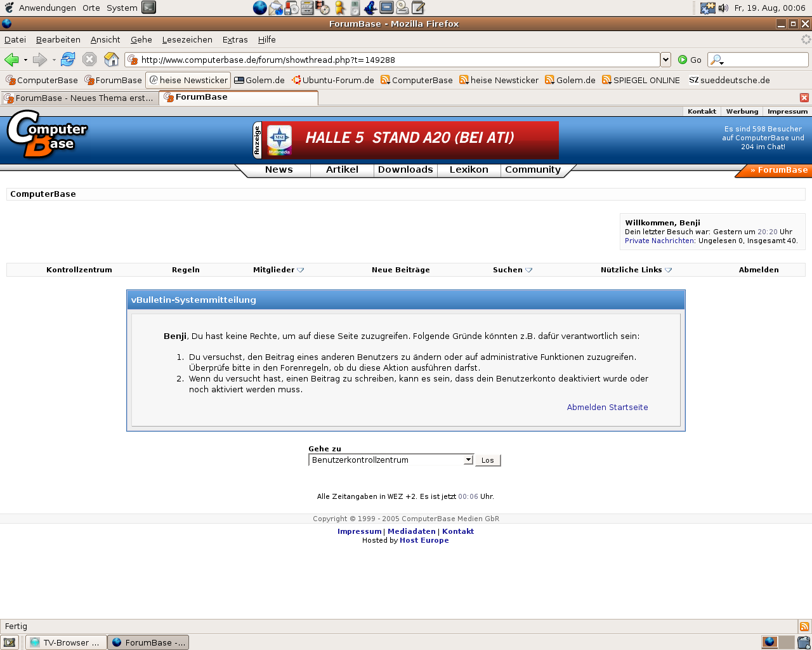Open the Extras menu
Screen dimensions: 812x650
235,39
